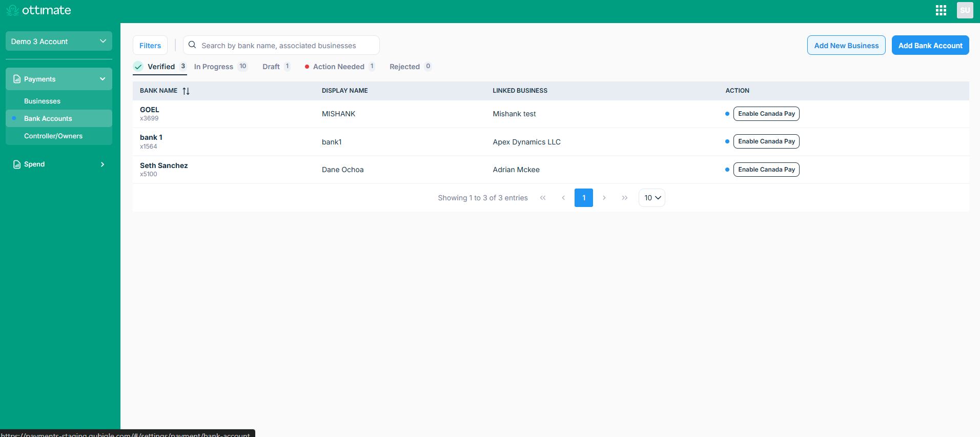Viewport: 980px width, 437px height.
Task: Enable Canada Pay for GOEL account
Action: pyautogui.click(x=766, y=114)
